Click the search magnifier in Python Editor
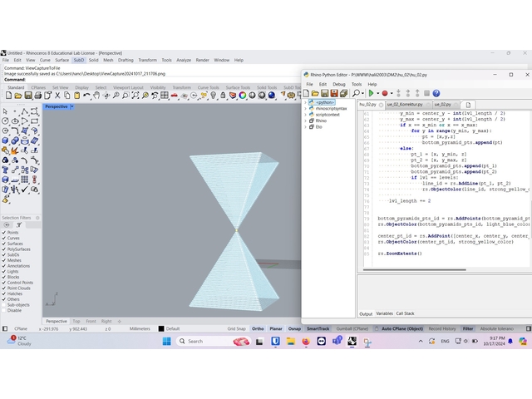The image size is (532, 399). point(356,93)
